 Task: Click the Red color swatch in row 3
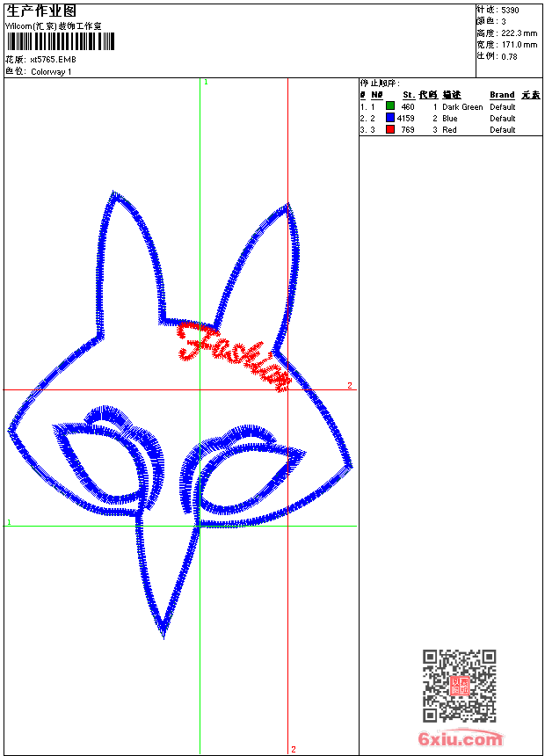click(x=390, y=129)
